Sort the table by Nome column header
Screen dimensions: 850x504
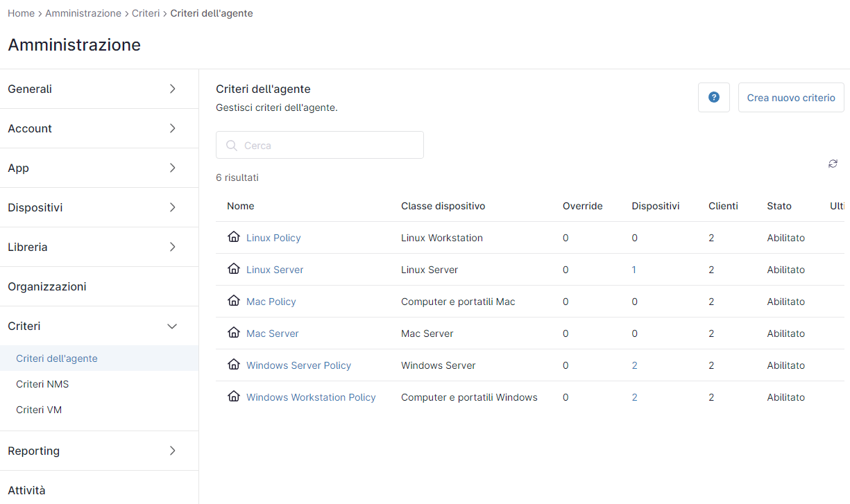tap(241, 206)
